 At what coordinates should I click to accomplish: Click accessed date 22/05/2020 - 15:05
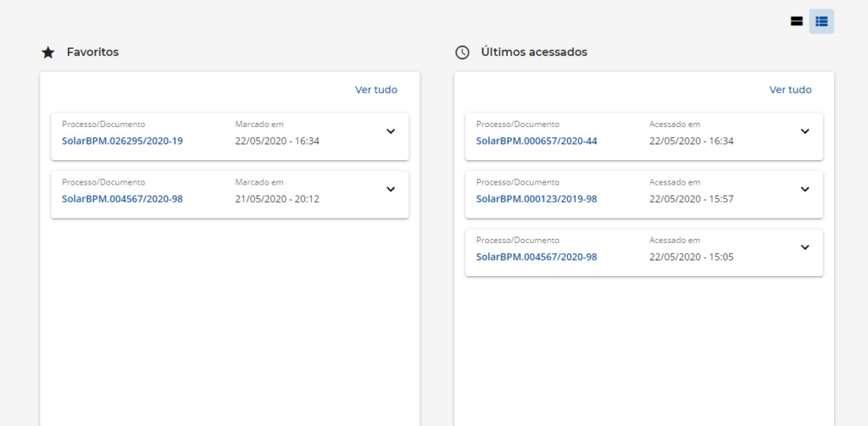692,257
